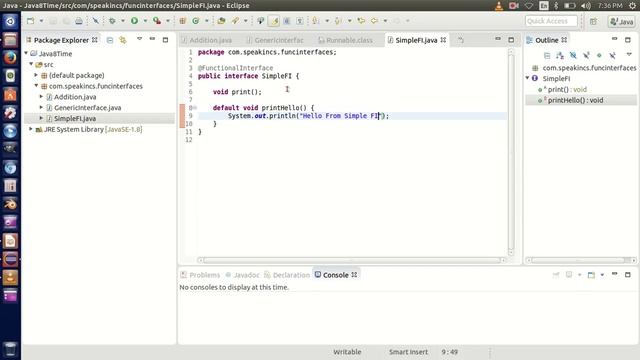640x360 pixels.
Task: Go to Last Edit Location icon
Action: (361, 21)
